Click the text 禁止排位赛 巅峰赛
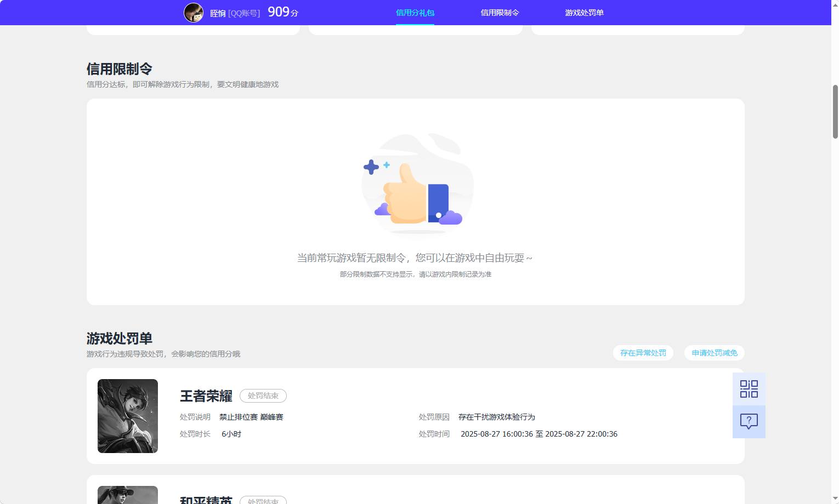Screen dimensions: 839x504 [251, 417]
